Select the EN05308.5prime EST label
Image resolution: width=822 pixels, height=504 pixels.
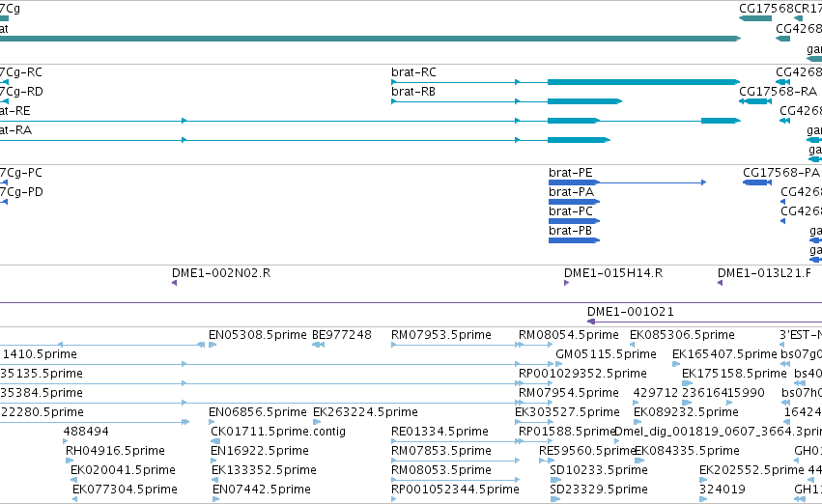[257, 335]
